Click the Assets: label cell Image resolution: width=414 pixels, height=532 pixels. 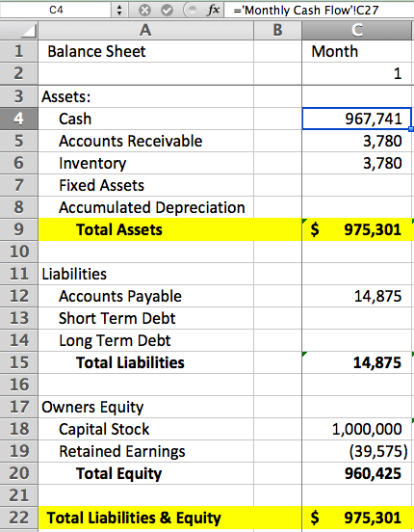[145, 96]
